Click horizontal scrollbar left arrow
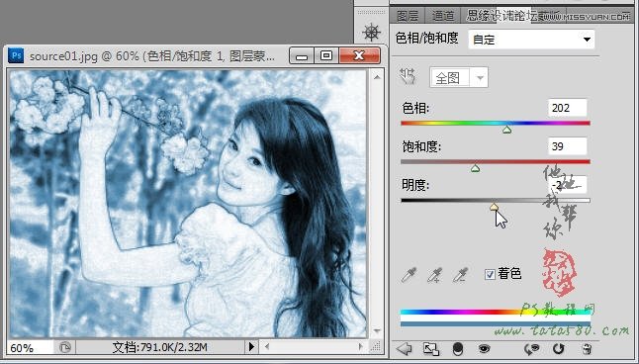Image resolution: width=639 pixels, height=364 pixels. point(267,347)
